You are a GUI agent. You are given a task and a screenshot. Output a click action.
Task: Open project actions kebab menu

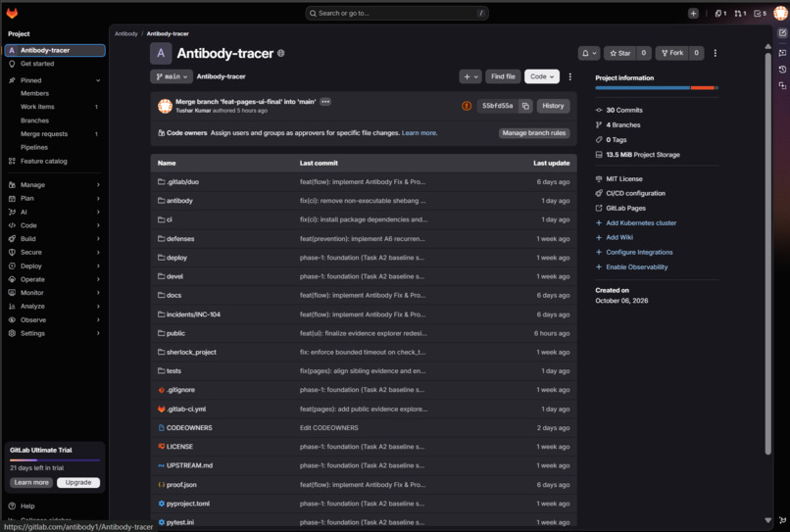[x=715, y=53]
